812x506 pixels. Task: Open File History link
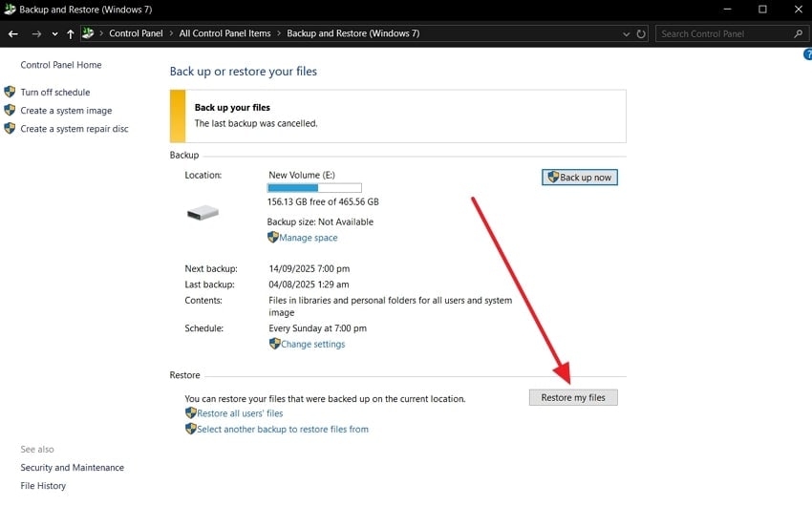[43, 485]
